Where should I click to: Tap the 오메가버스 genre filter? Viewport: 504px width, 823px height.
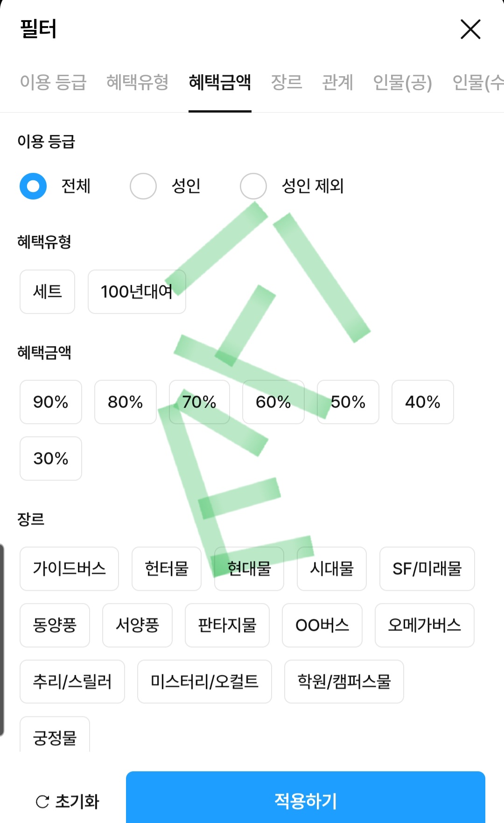click(x=424, y=625)
